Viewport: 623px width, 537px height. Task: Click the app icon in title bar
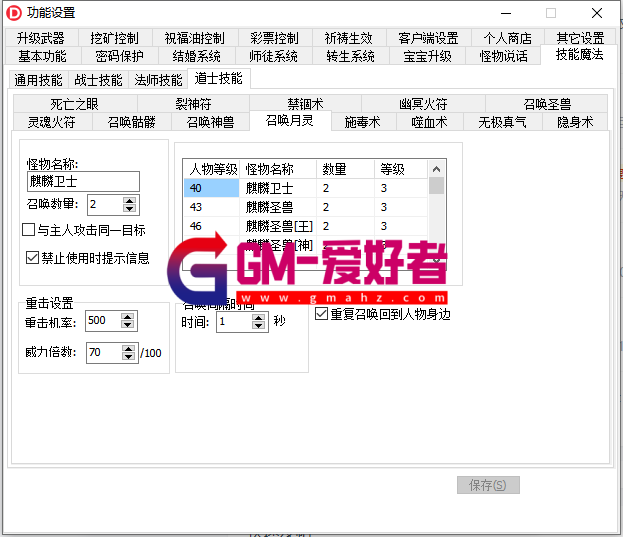click(x=14, y=13)
